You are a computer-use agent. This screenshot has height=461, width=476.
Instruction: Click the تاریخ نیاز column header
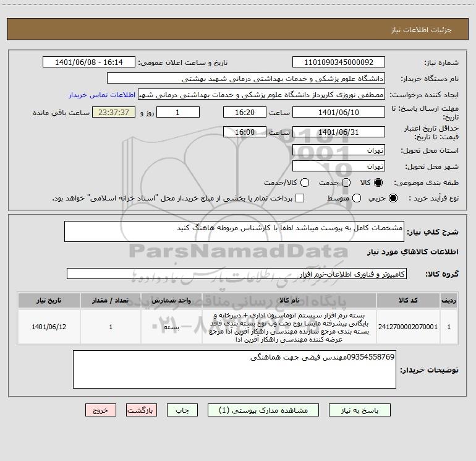point(49,300)
